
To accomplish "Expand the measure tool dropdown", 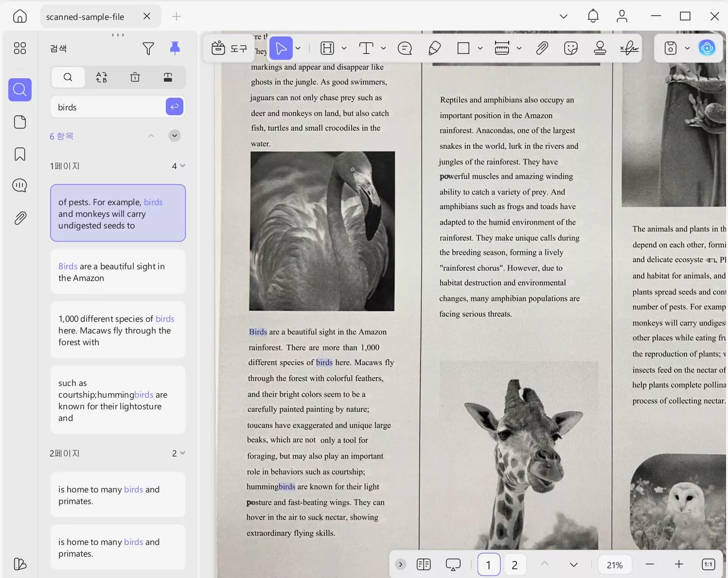I will pos(519,48).
